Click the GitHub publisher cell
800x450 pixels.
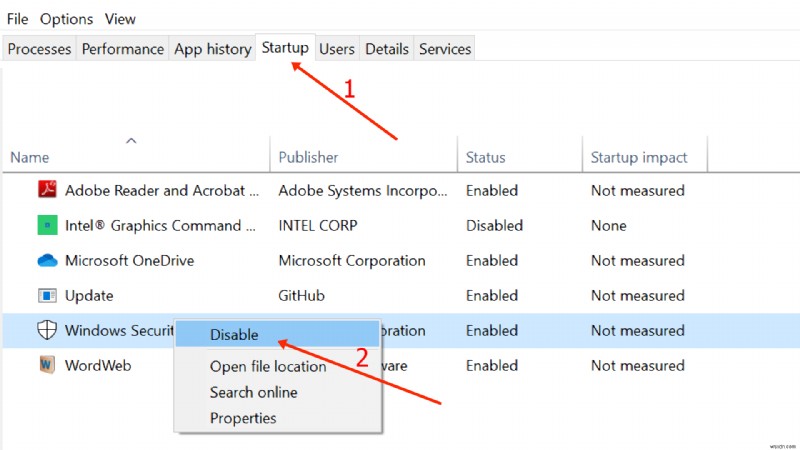point(301,295)
